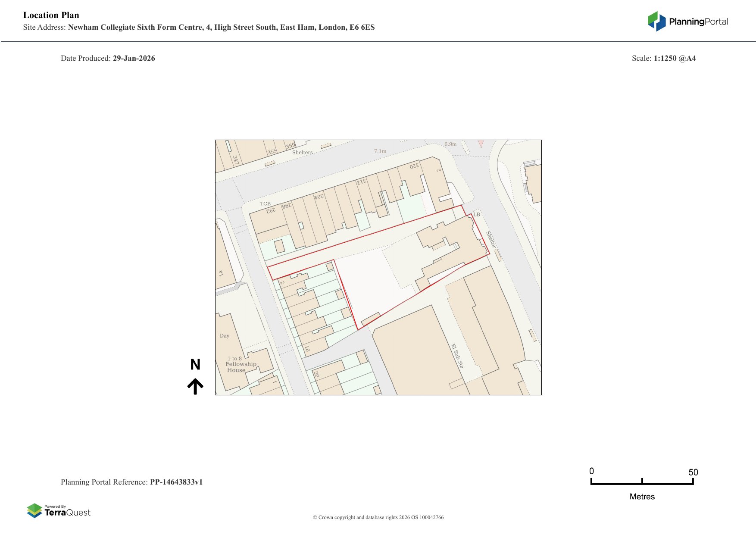Click the Metres label under scale bar

tap(642, 497)
